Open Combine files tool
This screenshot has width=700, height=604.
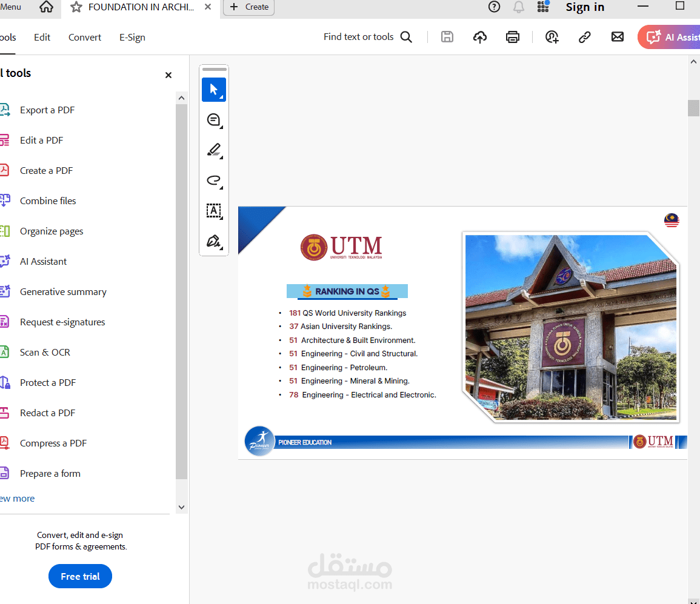click(x=48, y=201)
